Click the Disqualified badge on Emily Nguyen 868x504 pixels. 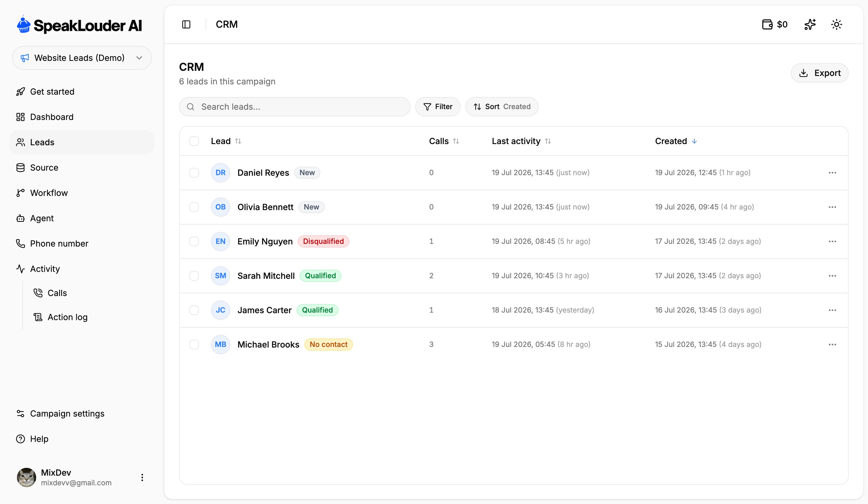point(323,241)
